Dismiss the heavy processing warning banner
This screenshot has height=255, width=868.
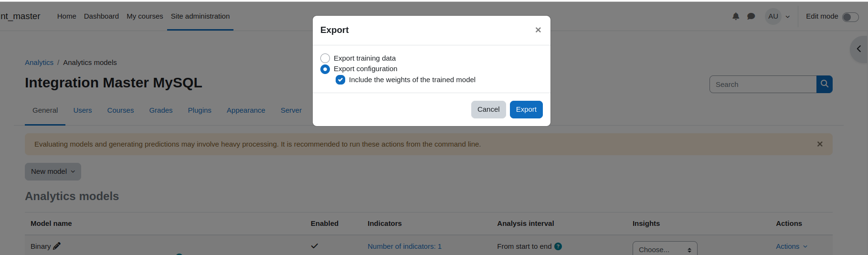coord(820,144)
